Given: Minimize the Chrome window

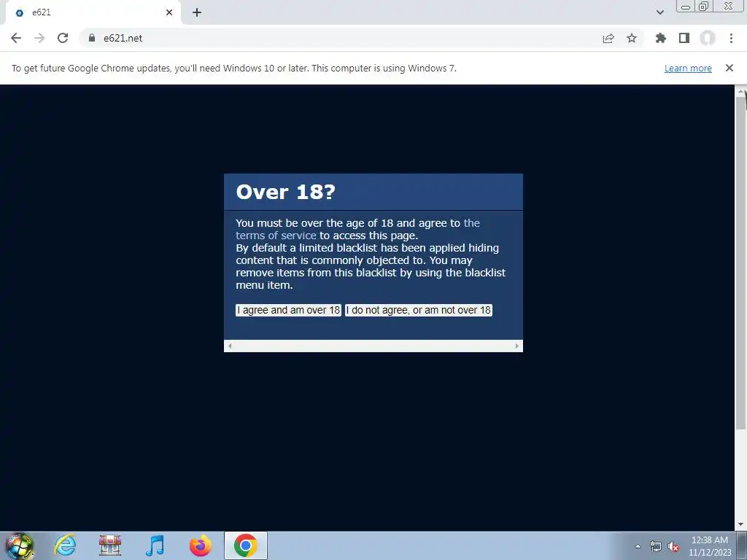Looking at the screenshot, I should click(x=686, y=7).
